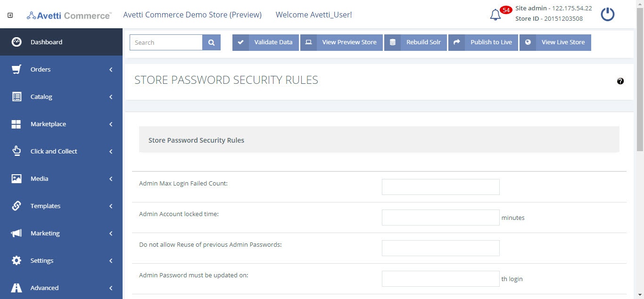The width and height of the screenshot is (644, 299).
Task: Focus the Admin Account locked time field
Action: (440, 218)
